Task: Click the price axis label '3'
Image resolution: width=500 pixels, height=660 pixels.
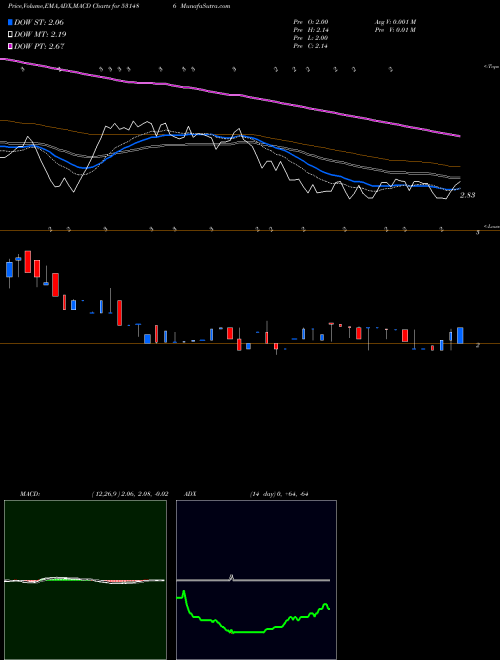Action: pyautogui.click(x=478, y=232)
